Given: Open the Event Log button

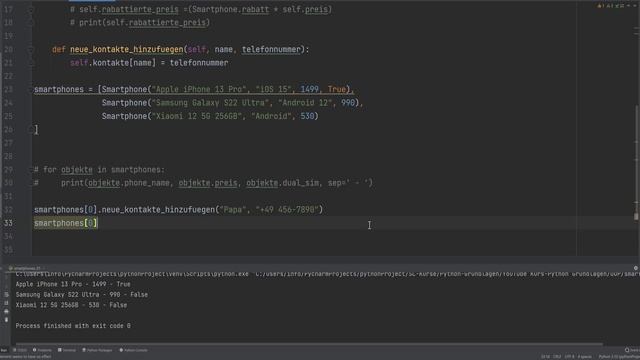Looking at the screenshot, I should [x=632, y=350].
